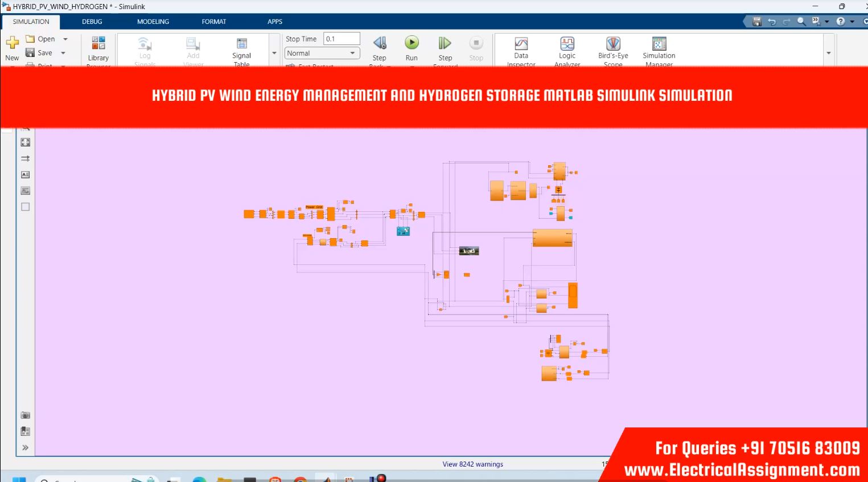
Task: Click the Image icon in left palette
Action: (x=25, y=191)
